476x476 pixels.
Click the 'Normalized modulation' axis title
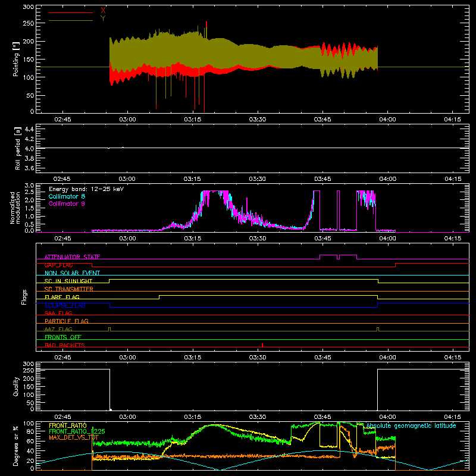pos(15,208)
